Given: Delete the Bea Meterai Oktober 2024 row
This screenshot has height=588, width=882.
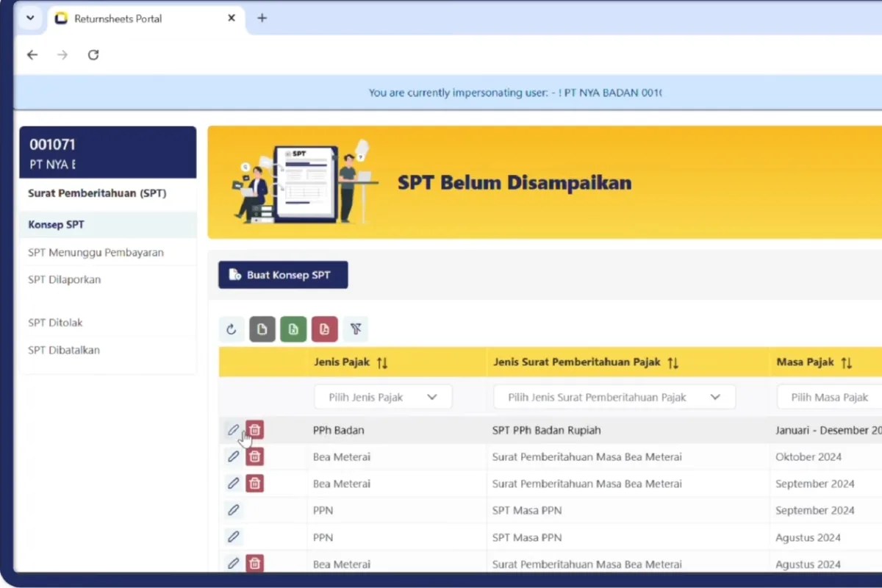Looking at the screenshot, I should (254, 456).
